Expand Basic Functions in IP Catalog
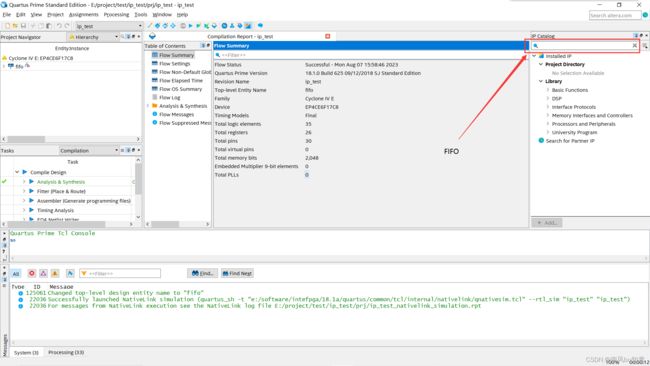 tap(548, 90)
